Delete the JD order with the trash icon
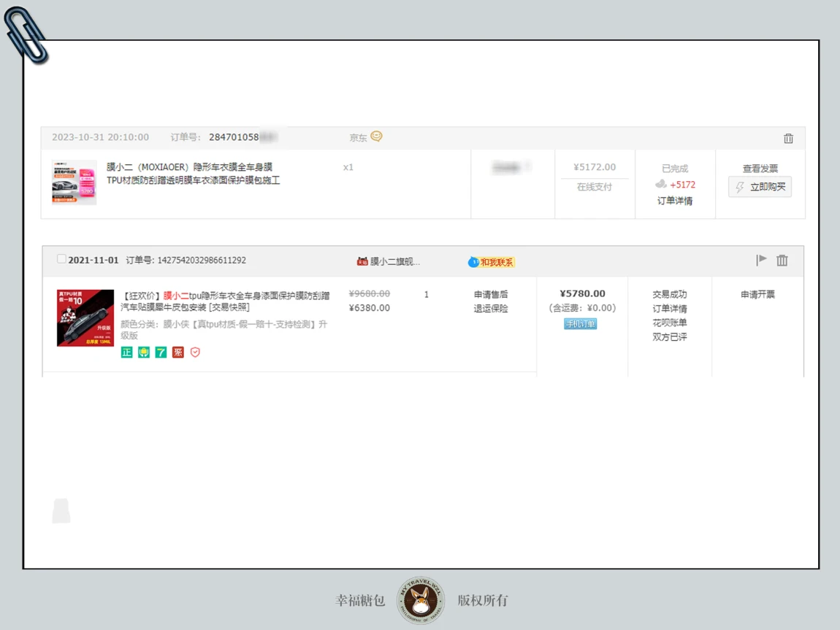Screen dimensions: 840x630 788,138
